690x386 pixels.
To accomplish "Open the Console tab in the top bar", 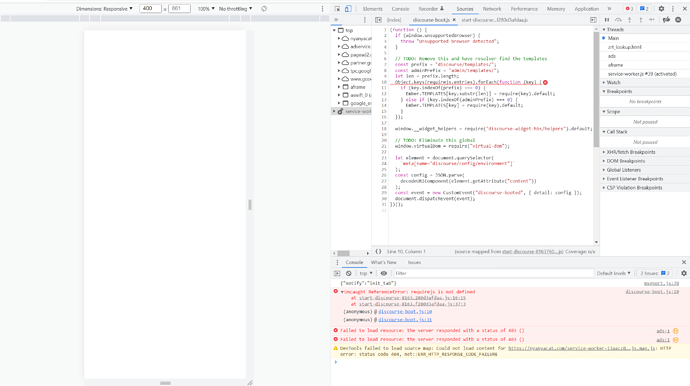I will tap(400, 9).
